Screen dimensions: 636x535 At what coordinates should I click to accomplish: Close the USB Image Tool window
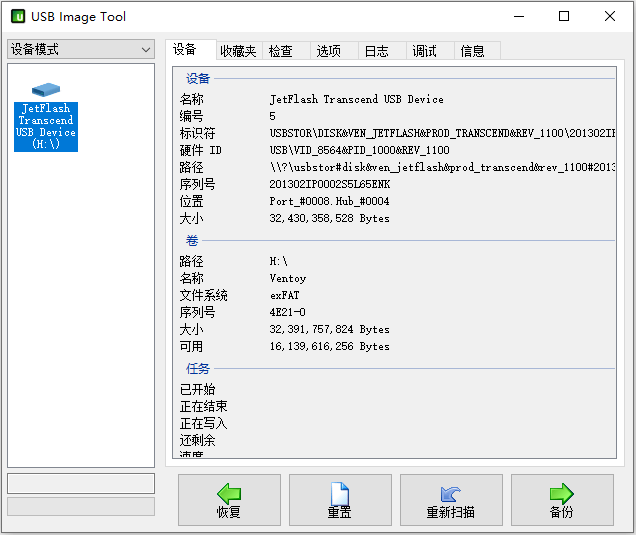pyautogui.click(x=610, y=17)
